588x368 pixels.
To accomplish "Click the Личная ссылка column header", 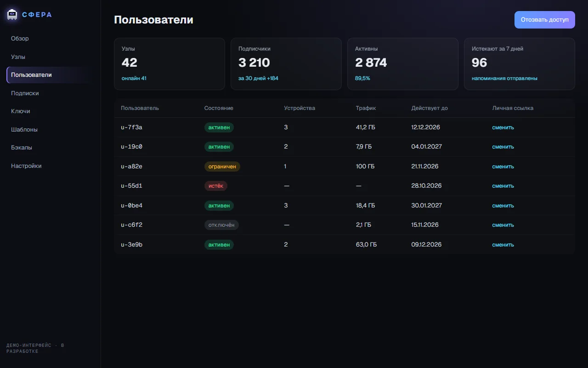I will click(x=513, y=108).
